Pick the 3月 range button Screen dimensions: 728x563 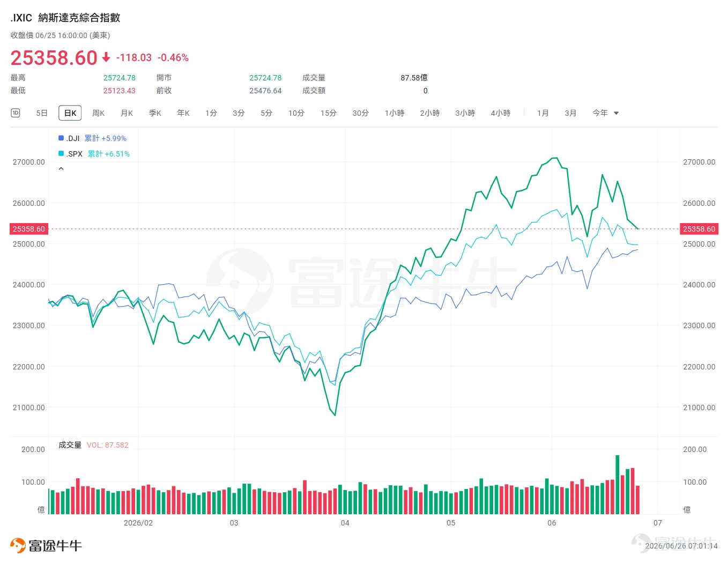tap(570, 113)
